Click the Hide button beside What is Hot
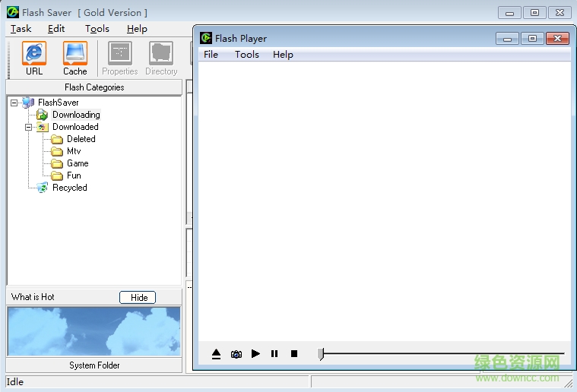This screenshot has height=392, width=577. click(x=138, y=298)
